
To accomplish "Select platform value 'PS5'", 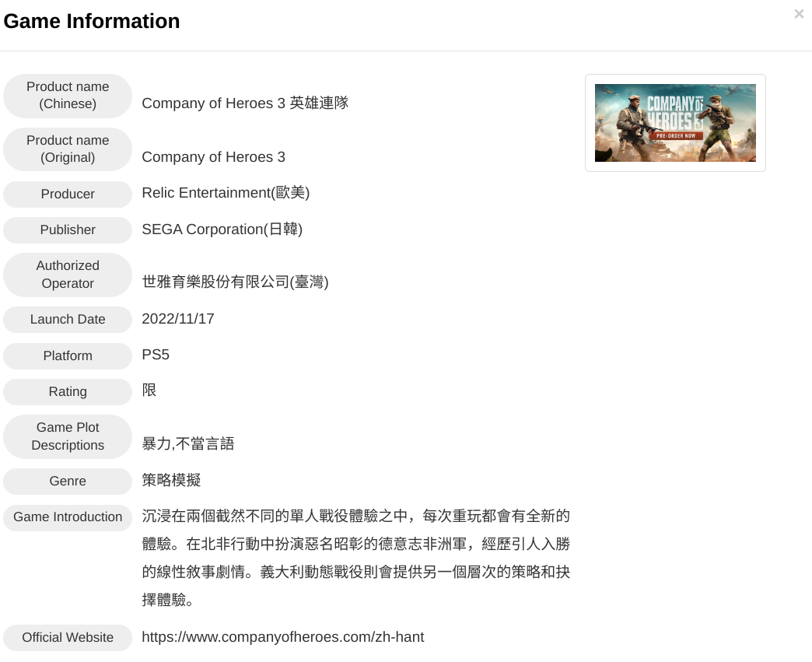I will tap(156, 355).
